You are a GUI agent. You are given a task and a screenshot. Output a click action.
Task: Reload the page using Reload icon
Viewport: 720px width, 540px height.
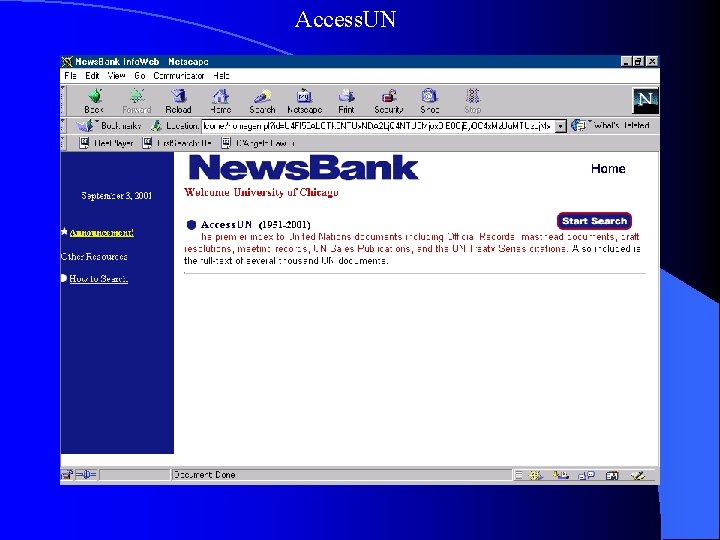point(178,96)
